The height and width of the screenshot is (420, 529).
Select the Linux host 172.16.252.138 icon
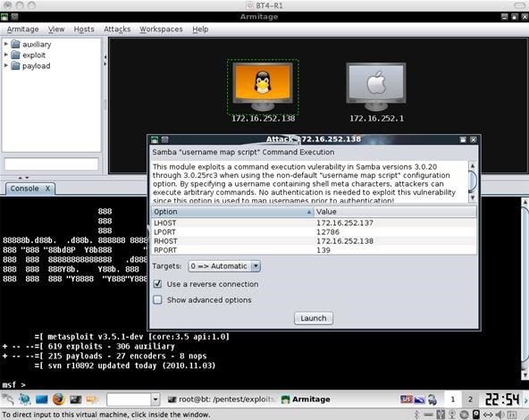pyautogui.click(x=263, y=87)
